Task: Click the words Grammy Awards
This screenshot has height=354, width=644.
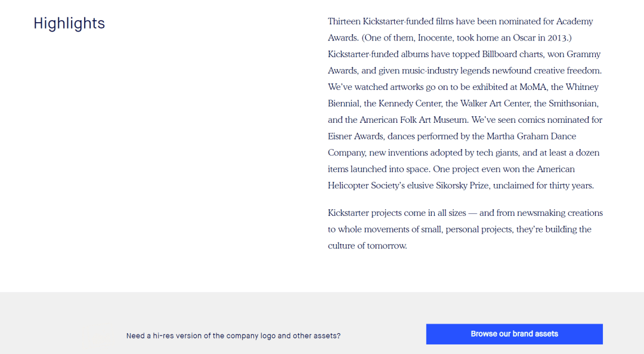Action: (584, 54)
